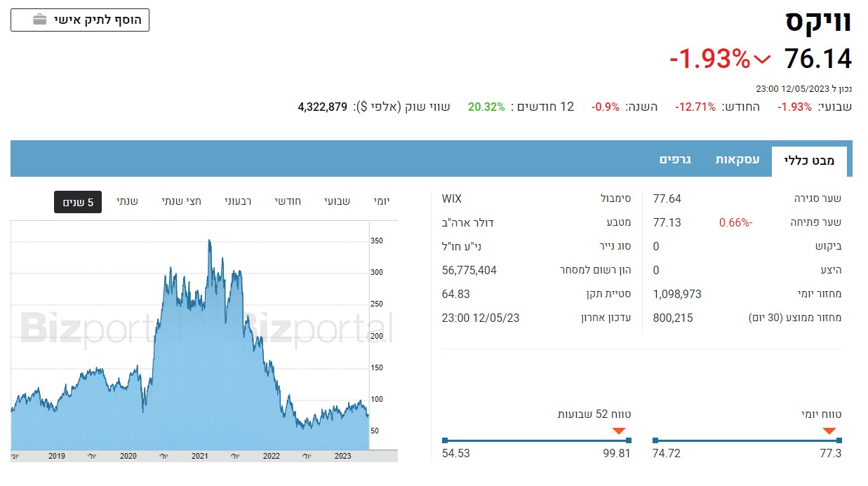The image size is (868, 486).
Task: Select the רבעוני quarterly chart range
Action: point(238,201)
